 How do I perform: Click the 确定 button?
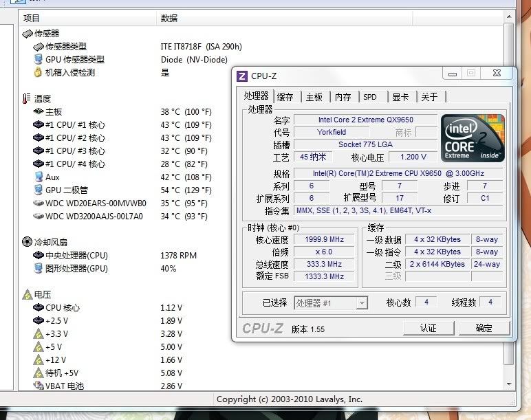(484, 328)
